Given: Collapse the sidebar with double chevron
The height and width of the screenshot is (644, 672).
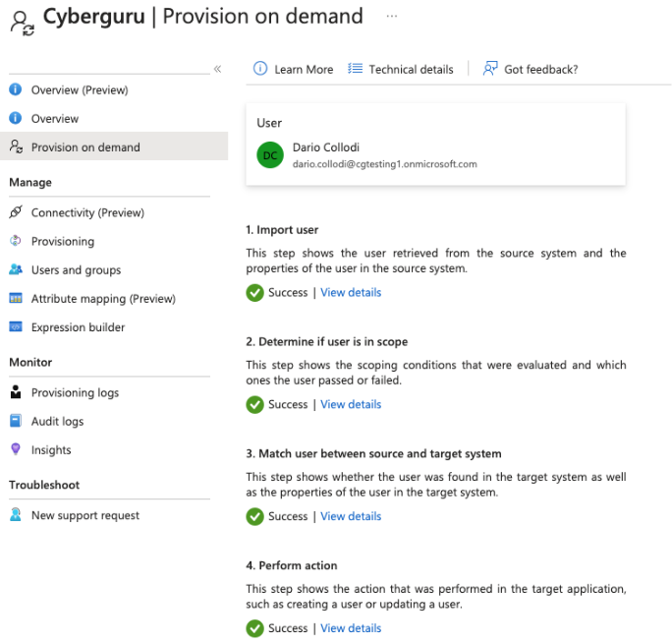Looking at the screenshot, I should pos(218,69).
